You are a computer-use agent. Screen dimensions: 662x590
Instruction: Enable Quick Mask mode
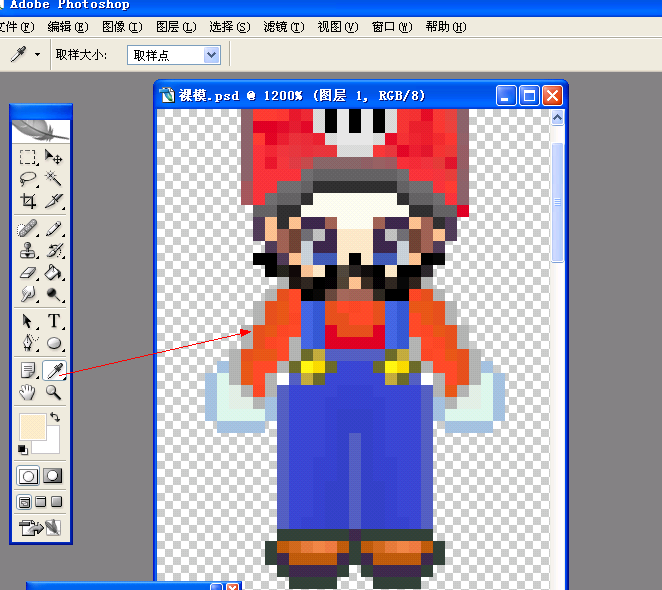52,476
